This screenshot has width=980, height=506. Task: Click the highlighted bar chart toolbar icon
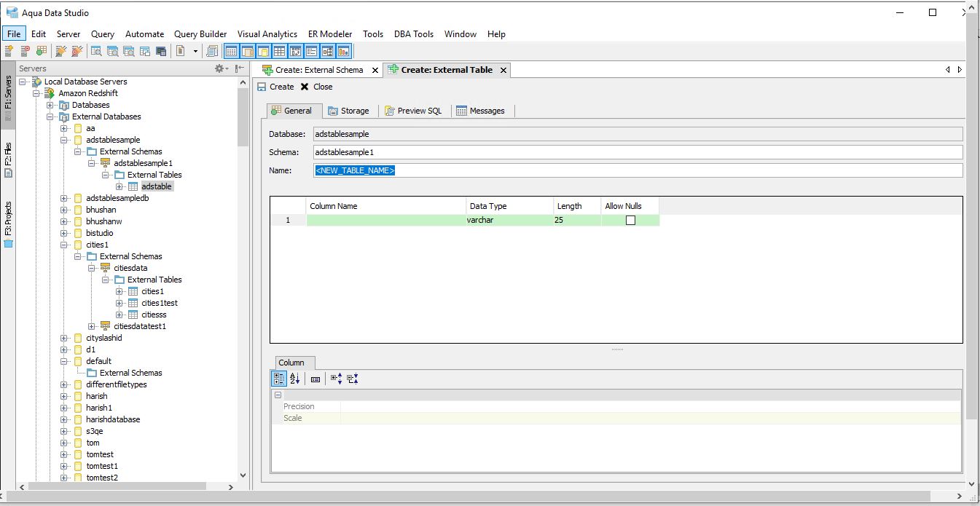tap(343, 51)
